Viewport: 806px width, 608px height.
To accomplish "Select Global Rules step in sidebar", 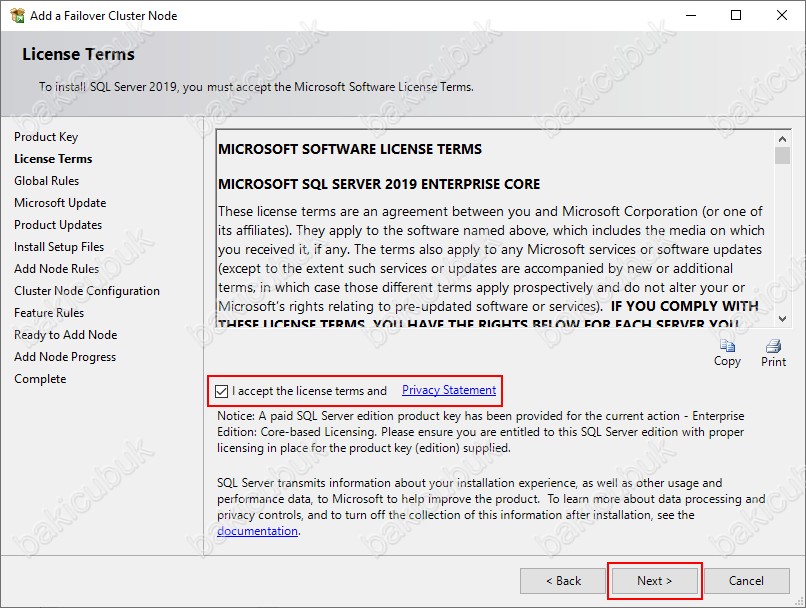I will click(x=46, y=181).
